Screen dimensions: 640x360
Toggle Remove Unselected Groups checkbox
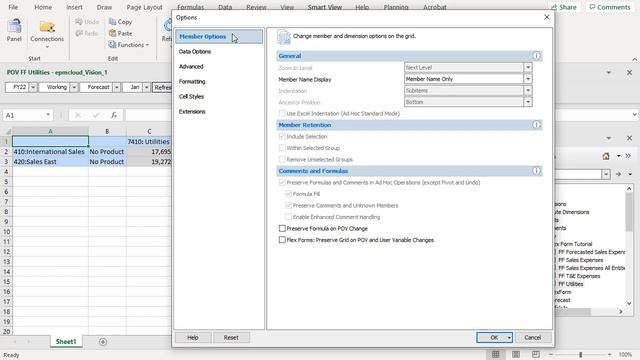[x=282, y=159]
